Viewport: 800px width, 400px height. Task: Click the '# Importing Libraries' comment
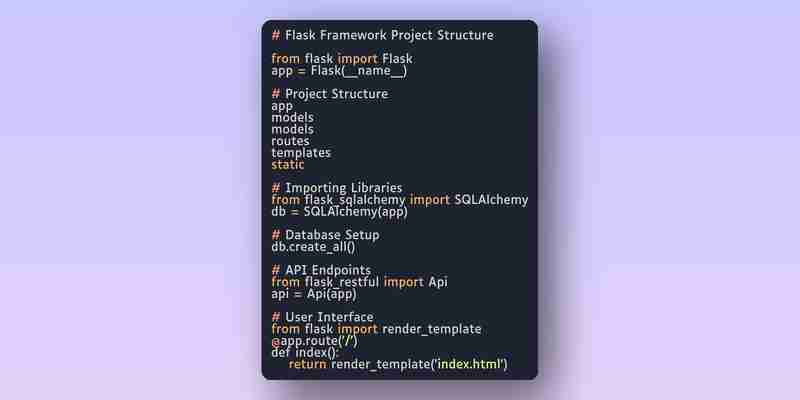click(x=337, y=188)
